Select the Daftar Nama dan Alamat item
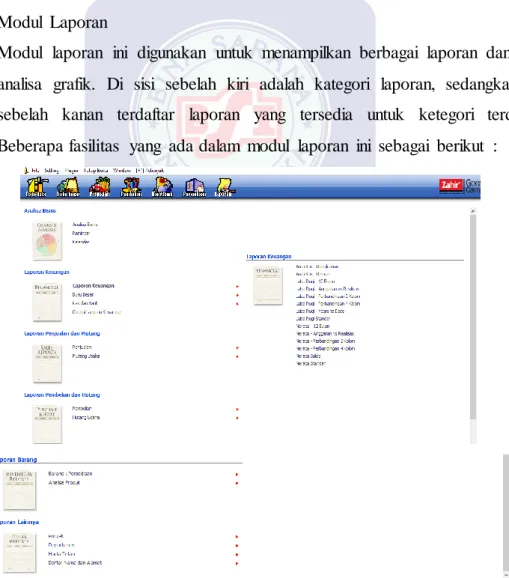 [75, 563]
